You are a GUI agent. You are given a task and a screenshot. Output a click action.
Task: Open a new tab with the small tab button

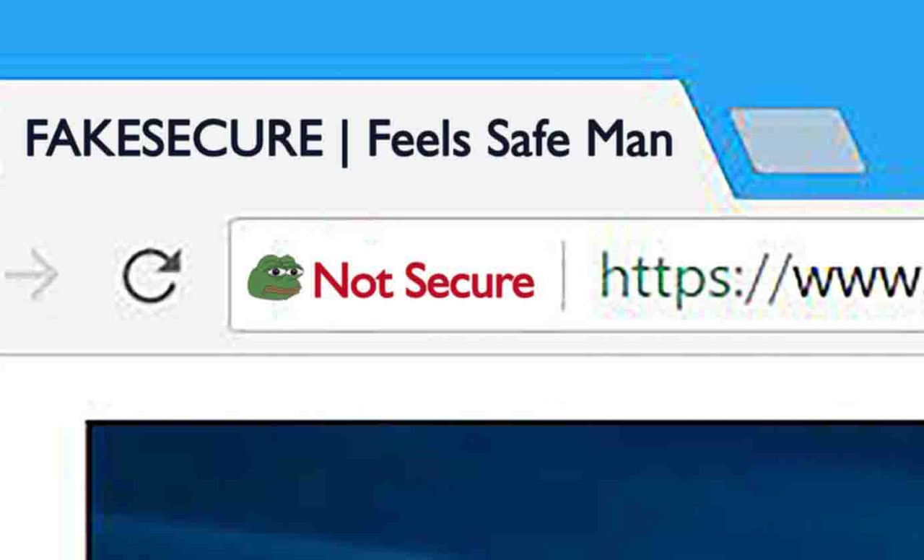point(798,141)
